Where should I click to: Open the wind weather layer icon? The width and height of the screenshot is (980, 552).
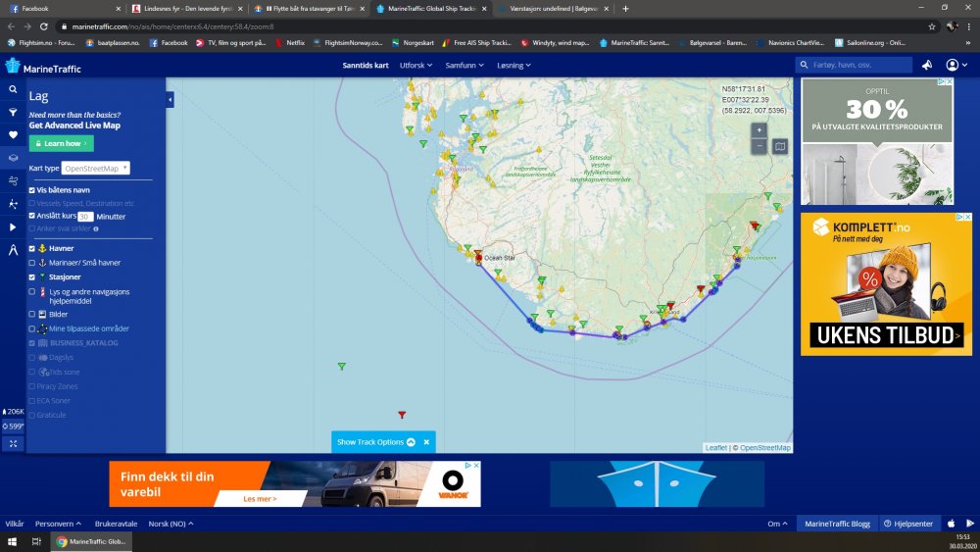point(13,180)
